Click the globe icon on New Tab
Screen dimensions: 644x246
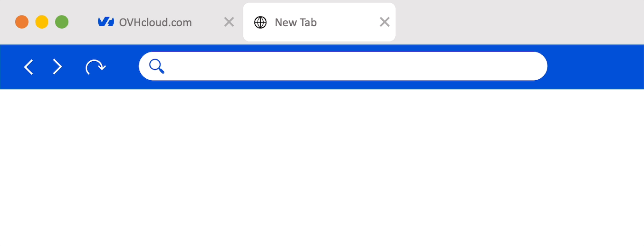(x=260, y=22)
